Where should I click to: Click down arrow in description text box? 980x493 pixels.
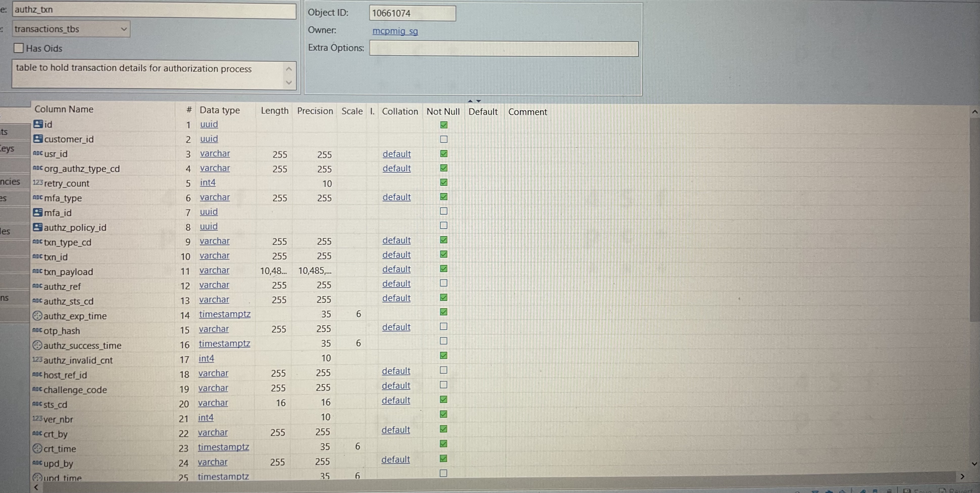pos(289,83)
